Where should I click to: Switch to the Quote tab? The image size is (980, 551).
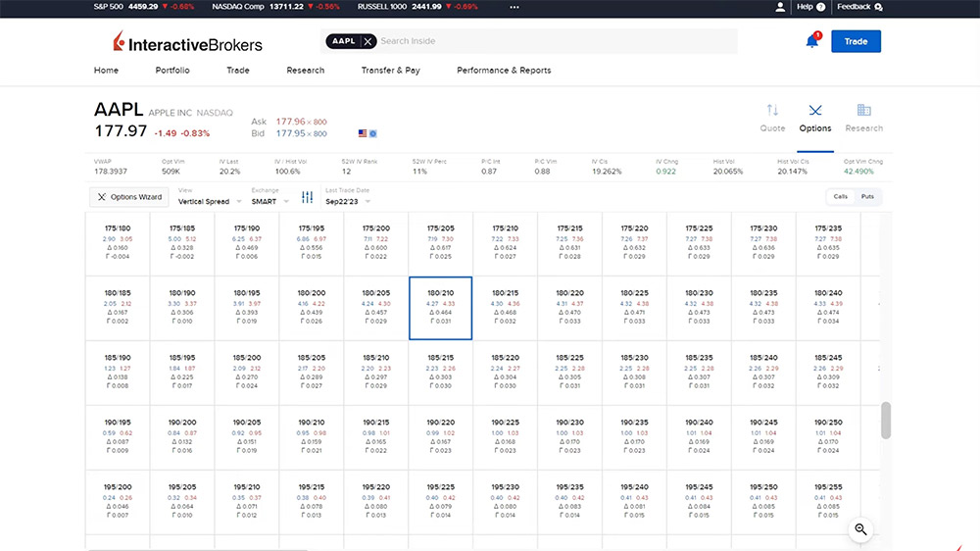772,118
